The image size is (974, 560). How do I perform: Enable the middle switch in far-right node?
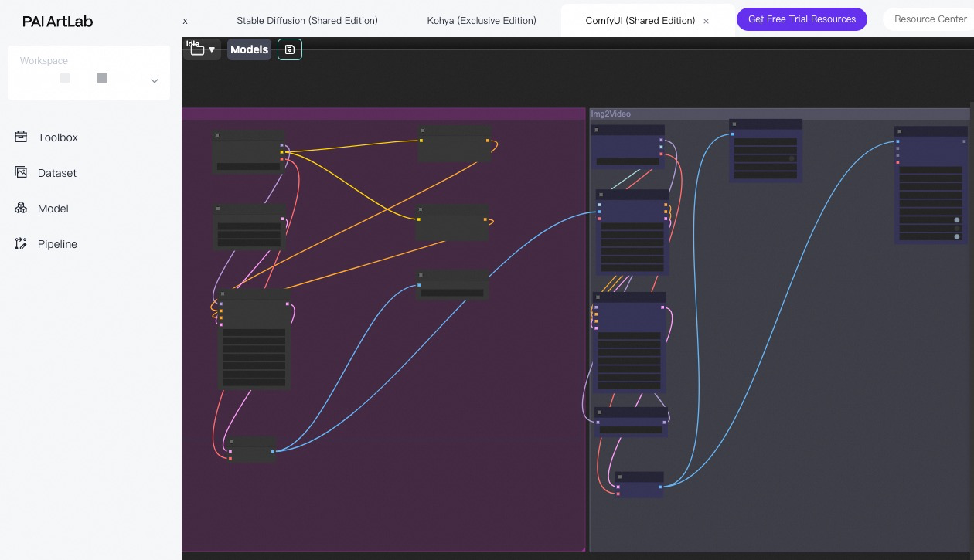pyautogui.click(x=956, y=229)
